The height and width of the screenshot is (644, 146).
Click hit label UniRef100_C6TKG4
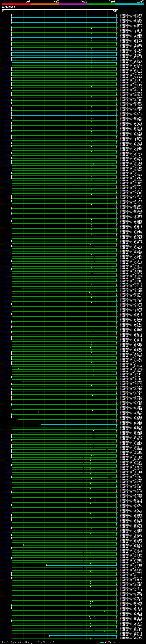(131, 72)
